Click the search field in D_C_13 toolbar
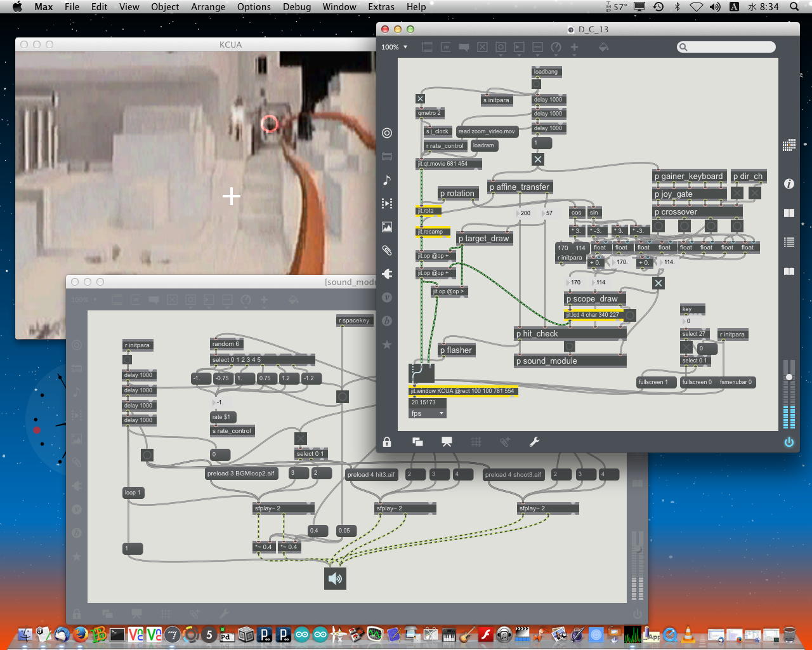 [x=726, y=47]
